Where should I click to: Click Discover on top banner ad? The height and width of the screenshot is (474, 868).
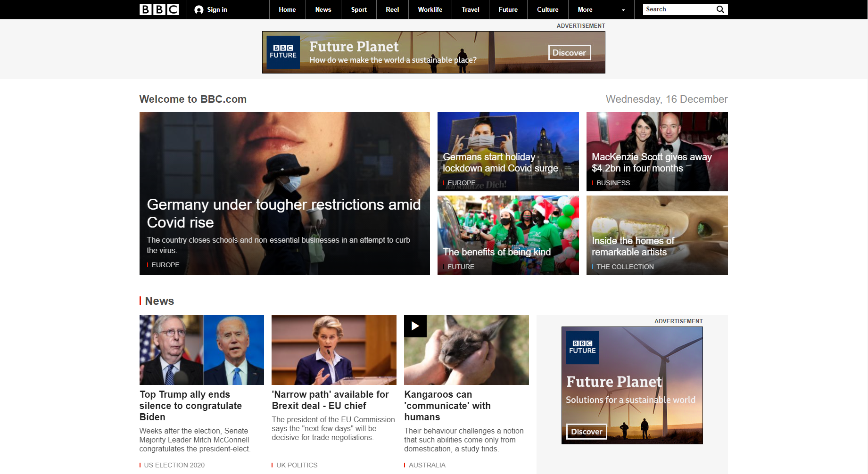pyautogui.click(x=570, y=52)
